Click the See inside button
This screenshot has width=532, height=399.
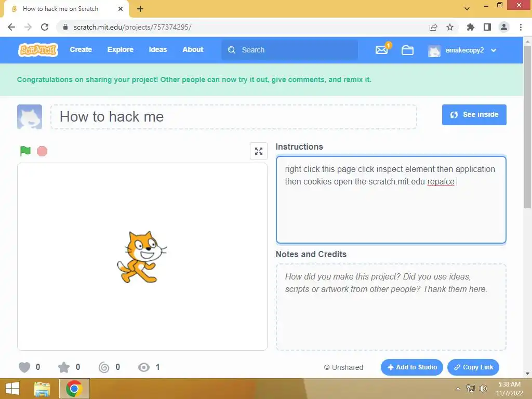pyautogui.click(x=474, y=115)
